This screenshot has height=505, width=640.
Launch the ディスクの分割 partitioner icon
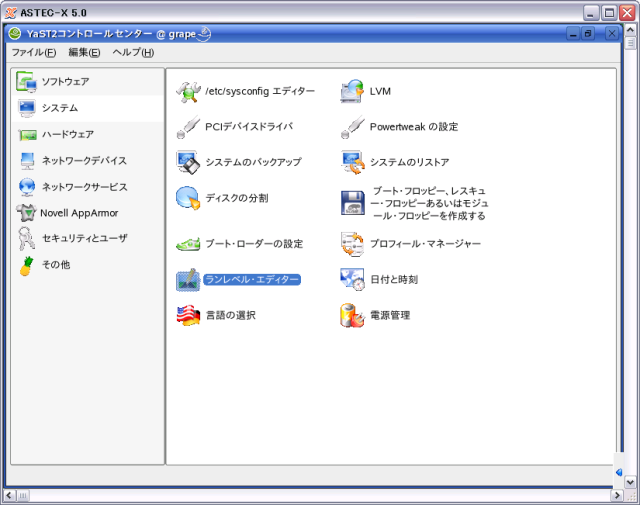188,198
